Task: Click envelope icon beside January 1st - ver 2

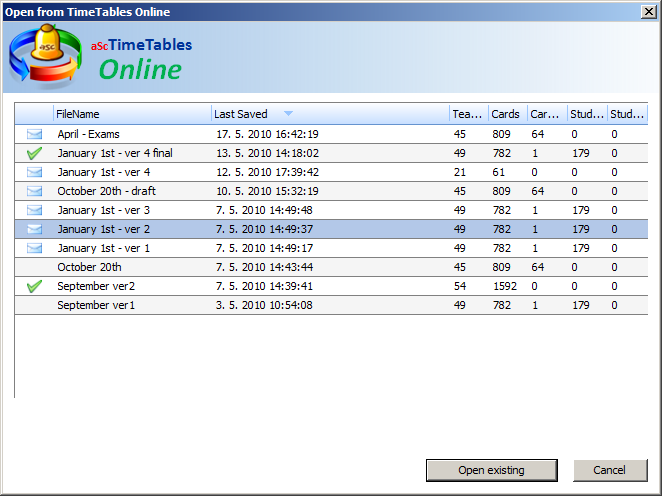Action: click(x=35, y=229)
